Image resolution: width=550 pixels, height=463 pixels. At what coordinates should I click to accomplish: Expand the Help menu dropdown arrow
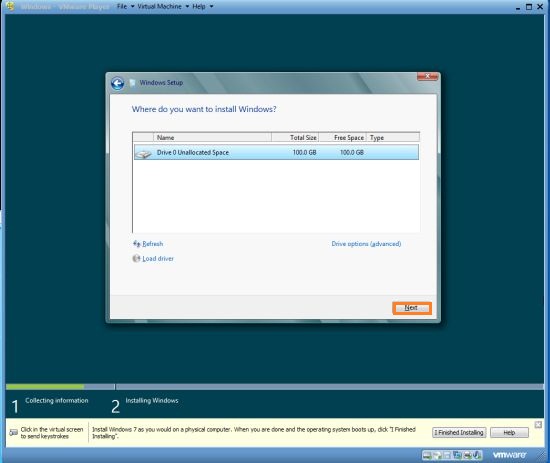pos(211,6)
